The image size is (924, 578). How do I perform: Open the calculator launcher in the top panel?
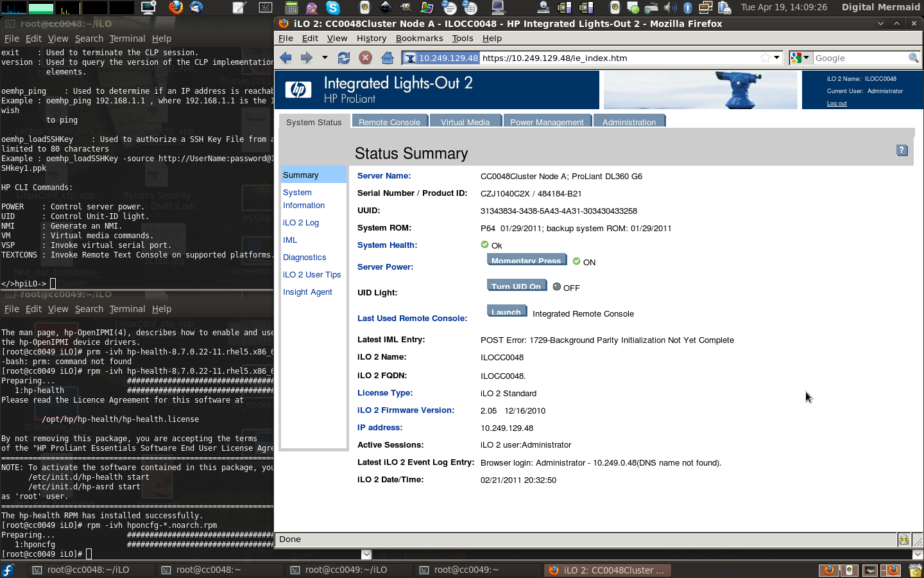click(x=291, y=8)
